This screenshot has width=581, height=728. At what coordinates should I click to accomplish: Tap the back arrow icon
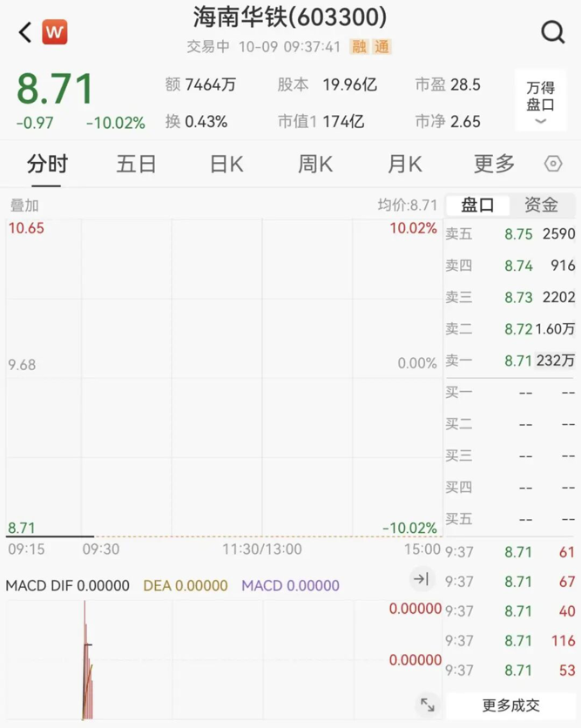(24, 33)
